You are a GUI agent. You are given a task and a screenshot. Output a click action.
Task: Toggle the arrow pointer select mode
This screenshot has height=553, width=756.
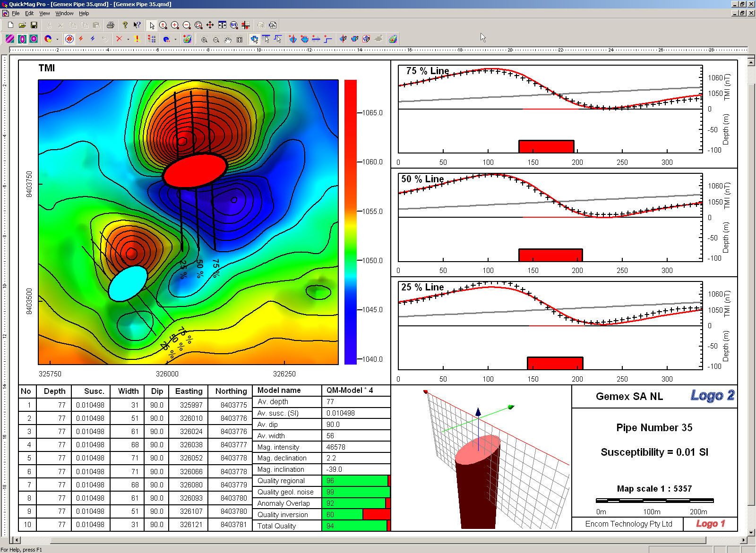tap(152, 25)
